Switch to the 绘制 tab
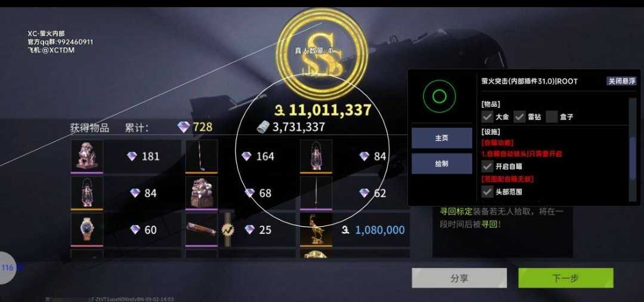Viewport: 644px width, 302px height. (442, 164)
